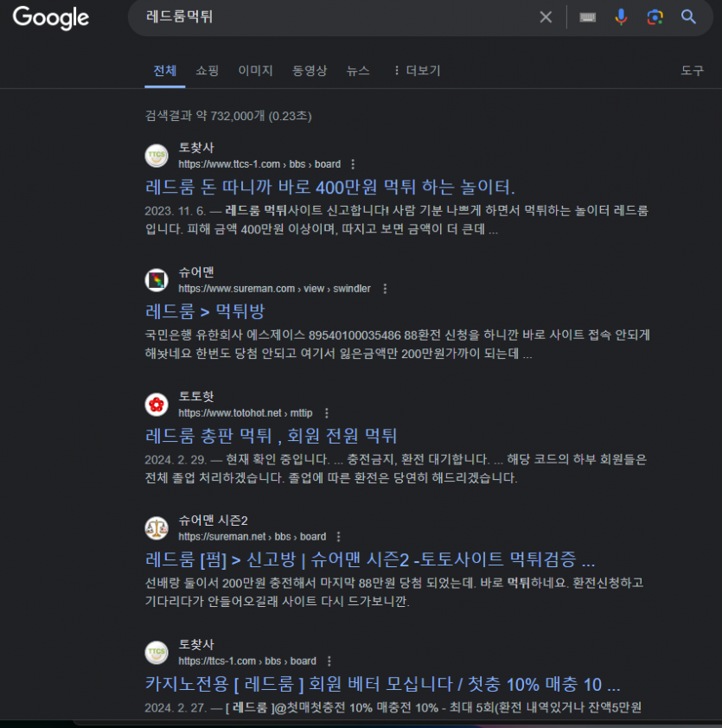Click the 토찾사 favicon on the last result

[154, 653]
